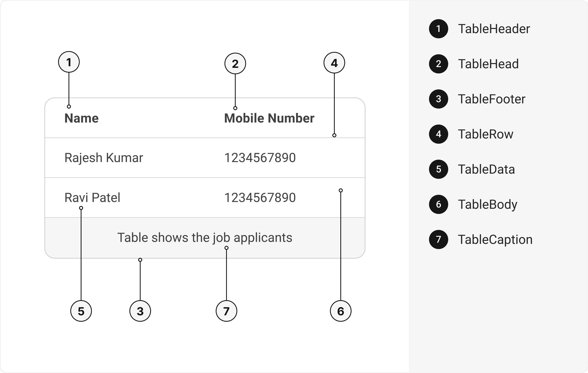This screenshot has height=373, width=588.
Task: Click the black legend badge 7
Action: [x=438, y=239]
